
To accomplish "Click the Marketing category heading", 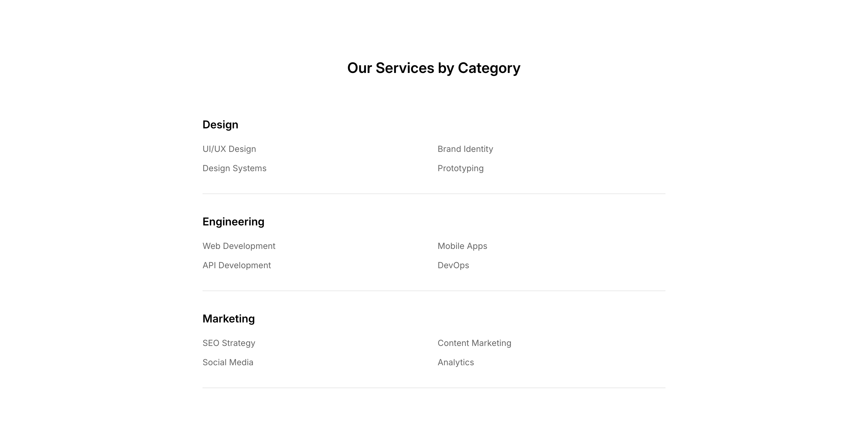I will 228,319.
